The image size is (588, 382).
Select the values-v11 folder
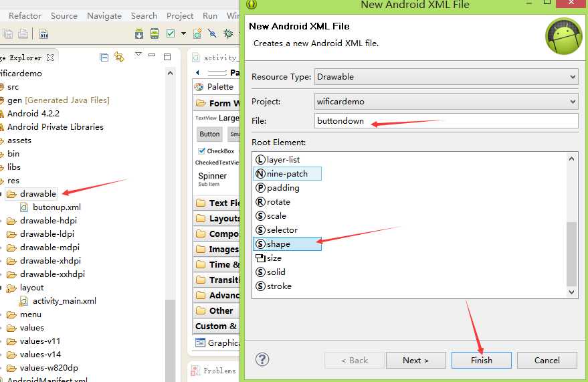[33, 341]
